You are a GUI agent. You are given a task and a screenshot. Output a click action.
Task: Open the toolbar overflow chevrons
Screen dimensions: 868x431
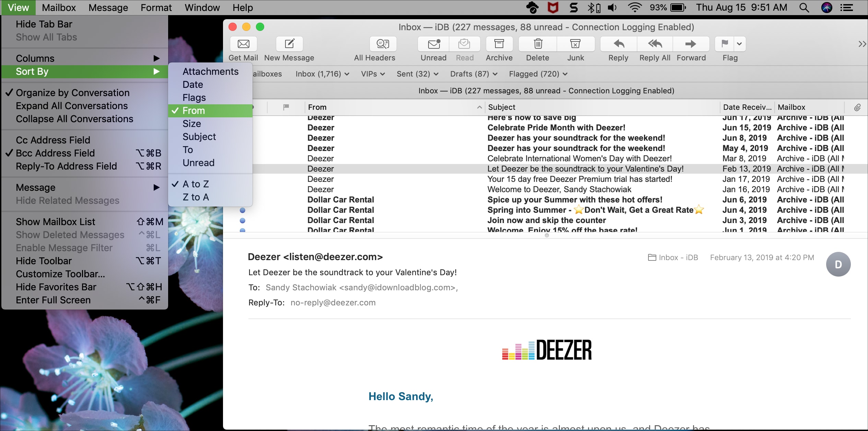click(x=862, y=44)
